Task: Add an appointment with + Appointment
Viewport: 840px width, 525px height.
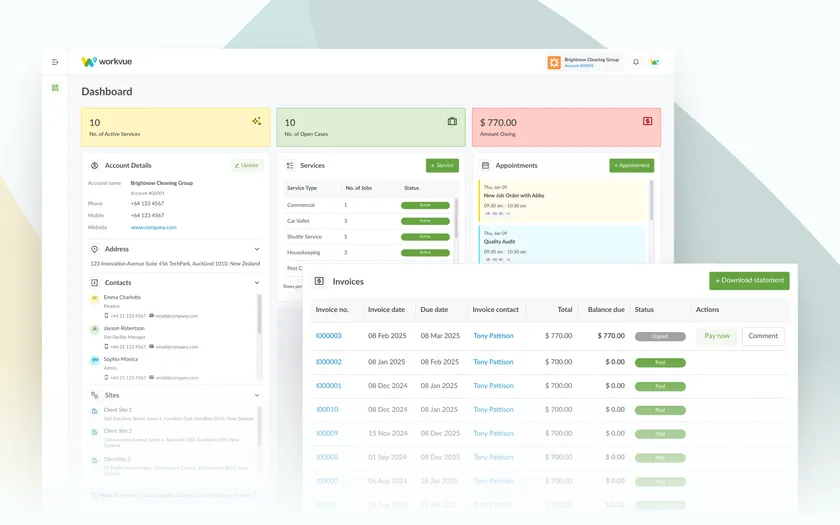Action: 632,166
